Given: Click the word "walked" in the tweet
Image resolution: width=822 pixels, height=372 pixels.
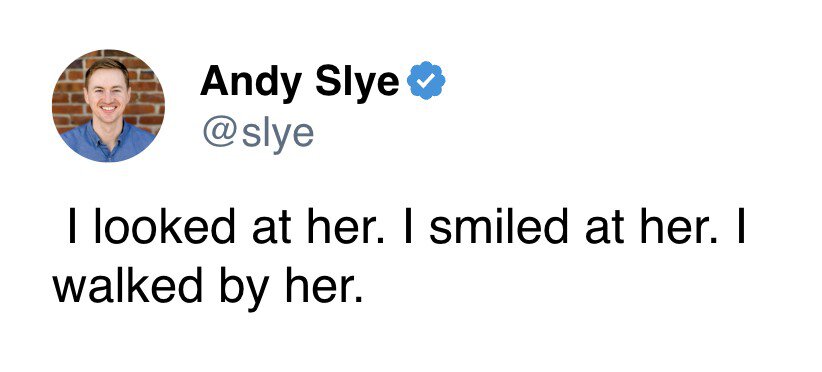Looking at the screenshot, I should coord(127,286).
